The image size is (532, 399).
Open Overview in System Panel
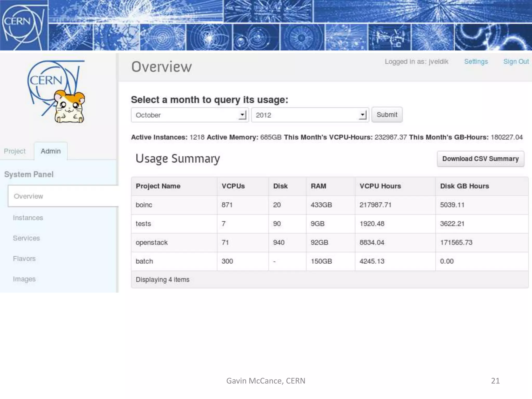pos(29,196)
